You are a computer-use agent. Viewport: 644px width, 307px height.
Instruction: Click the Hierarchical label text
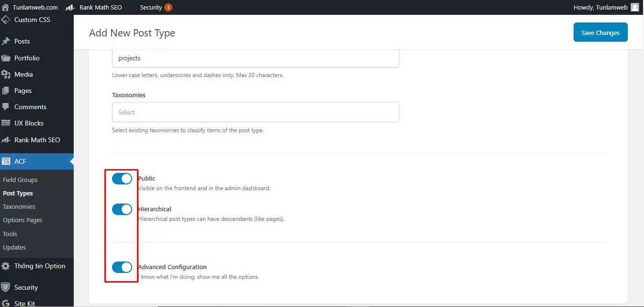point(155,209)
